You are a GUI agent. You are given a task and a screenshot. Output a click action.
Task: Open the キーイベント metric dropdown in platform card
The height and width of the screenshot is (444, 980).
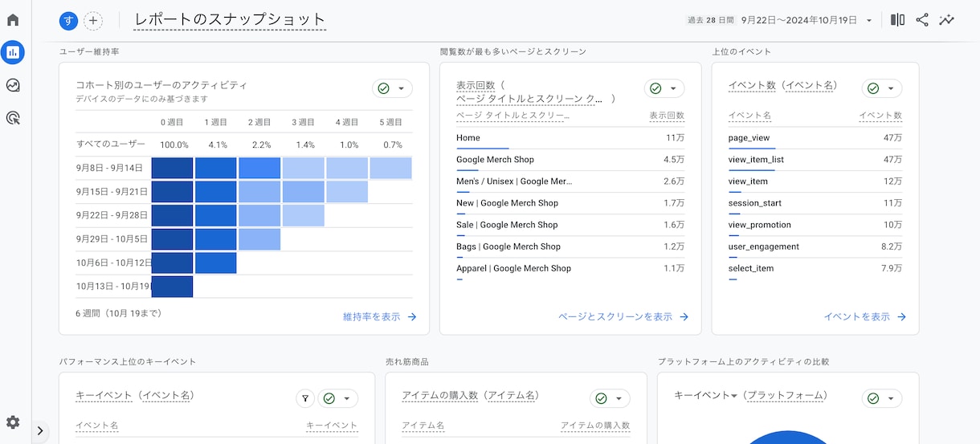click(x=706, y=396)
